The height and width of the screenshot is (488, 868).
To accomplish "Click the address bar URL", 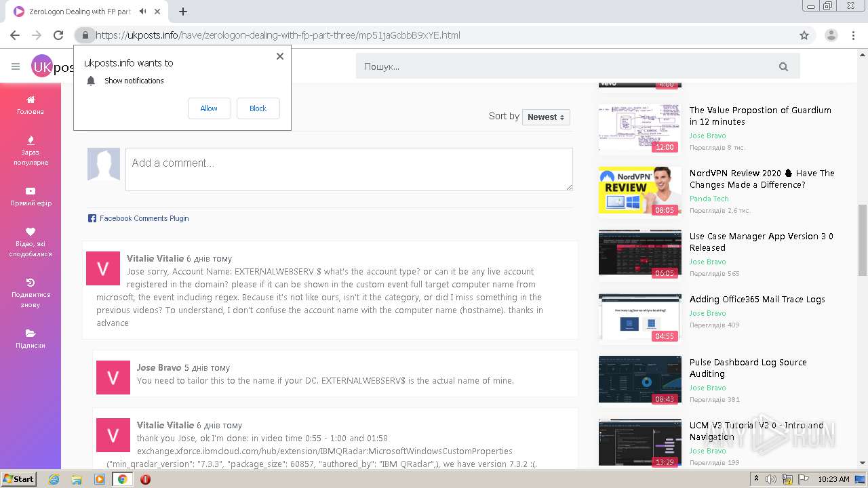I will coord(278,35).
